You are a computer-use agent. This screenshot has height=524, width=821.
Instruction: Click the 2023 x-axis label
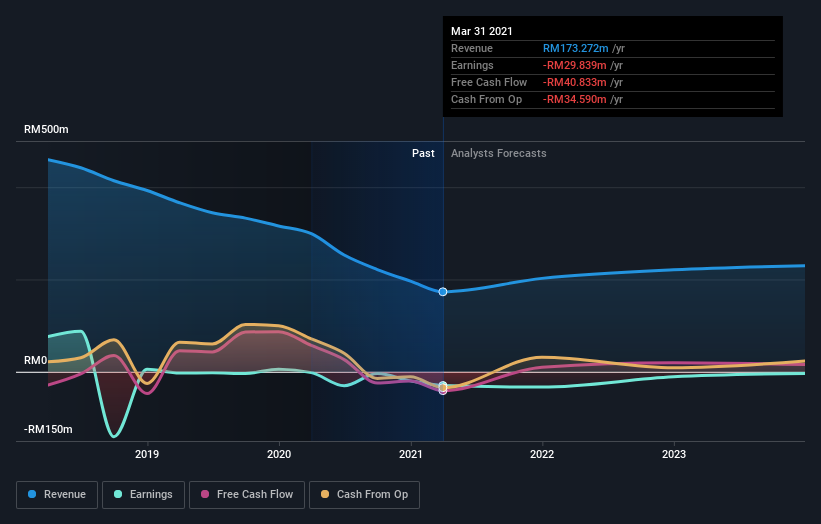(674, 454)
